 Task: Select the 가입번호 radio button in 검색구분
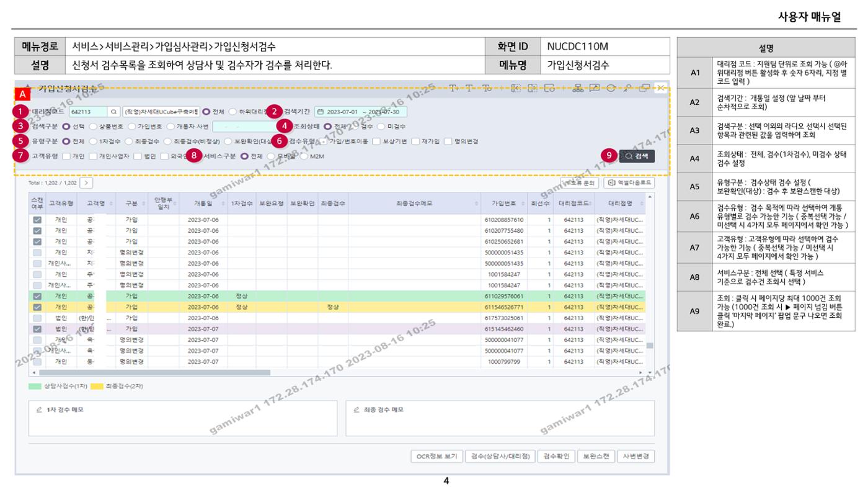[132, 127]
